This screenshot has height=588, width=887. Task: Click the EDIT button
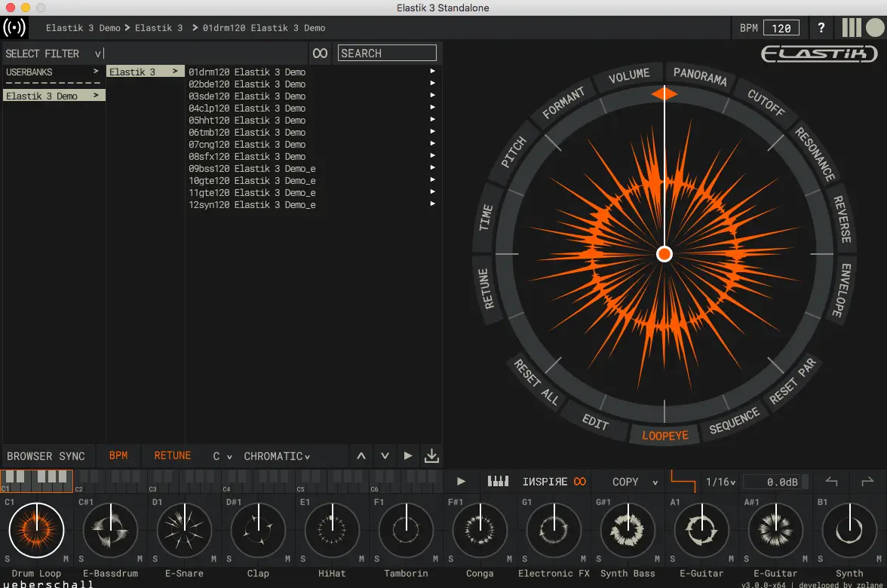(595, 422)
